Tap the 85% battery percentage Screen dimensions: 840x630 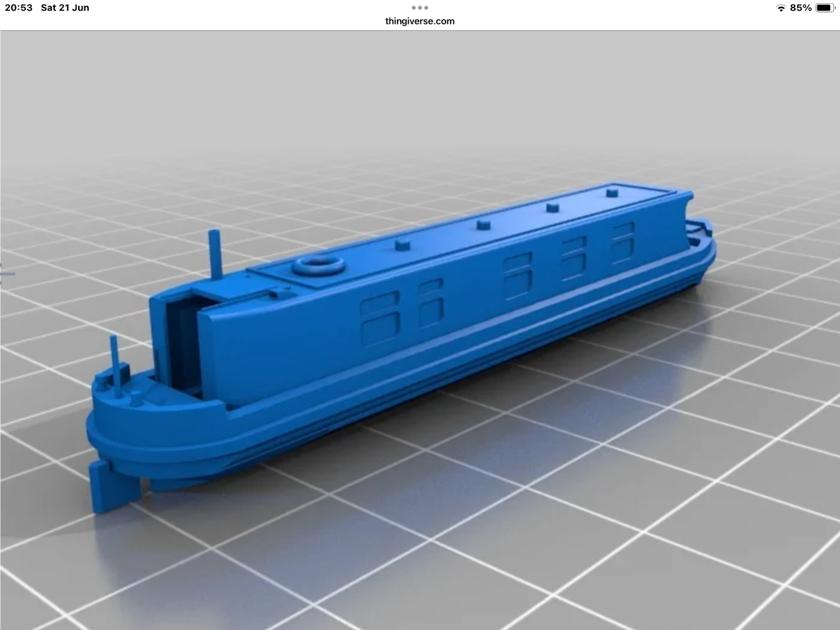[801, 8]
